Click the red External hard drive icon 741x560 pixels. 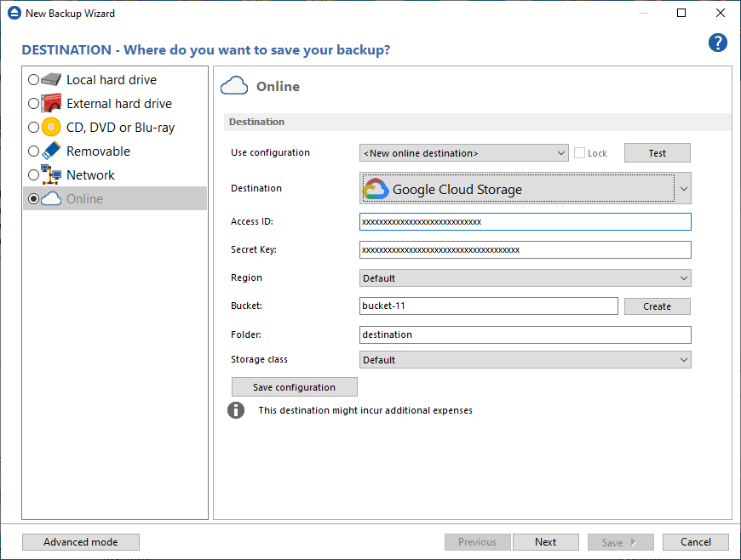[x=51, y=103]
